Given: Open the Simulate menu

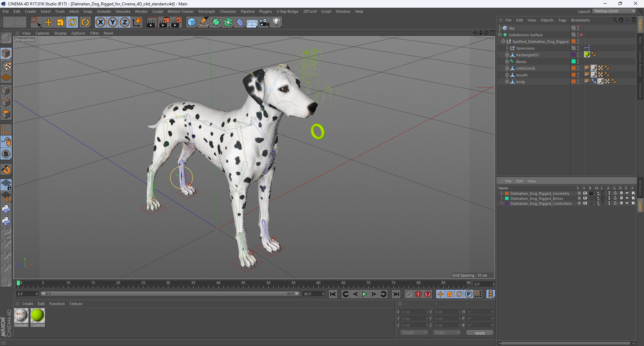Looking at the screenshot, I should (123, 11).
